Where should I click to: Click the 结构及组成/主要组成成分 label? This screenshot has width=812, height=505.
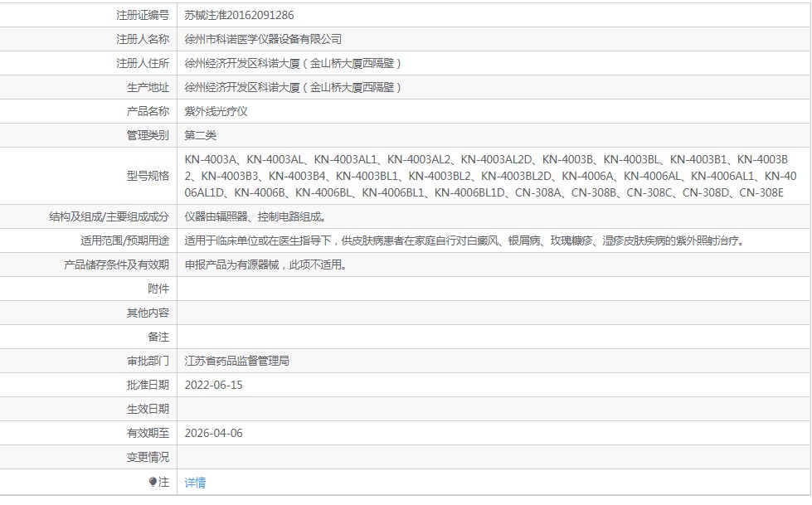109,216
